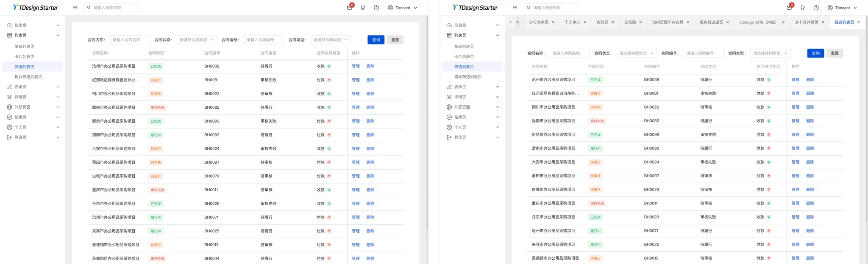The height and width of the screenshot is (264, 868).
Task: Toggle sidebar via hamburger icon in tabless window
Action: click(75, 8)
